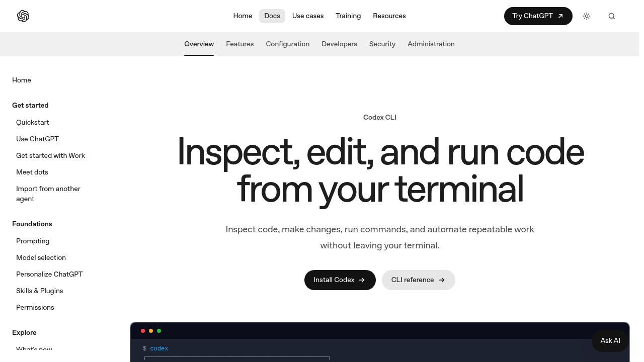Open Meet dots sidebar link
644x362 pixels.
[x=32, y=172]
